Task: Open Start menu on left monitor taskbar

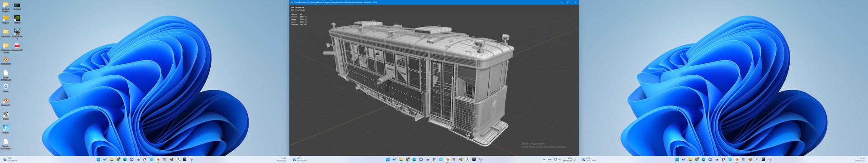Action: point(99,159)
